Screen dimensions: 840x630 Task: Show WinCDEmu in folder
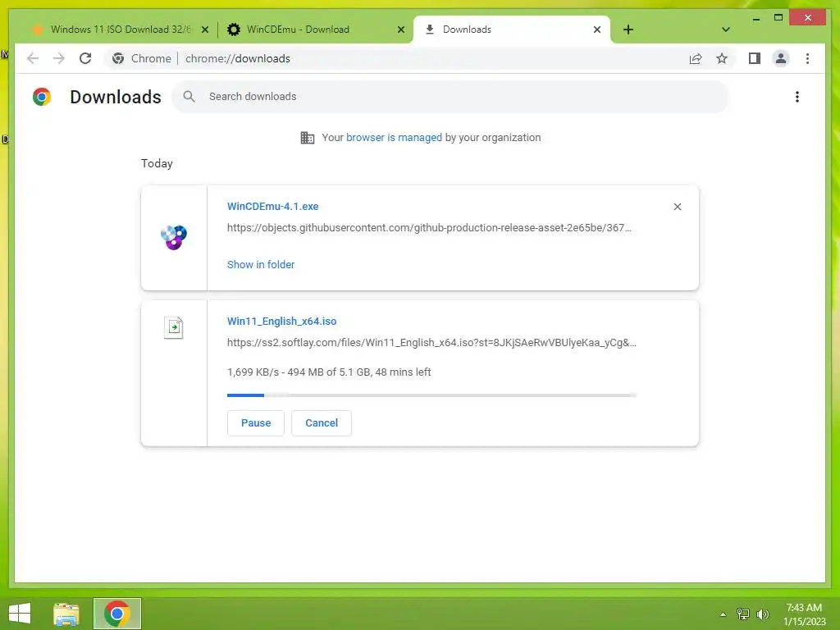pos(260,265)
